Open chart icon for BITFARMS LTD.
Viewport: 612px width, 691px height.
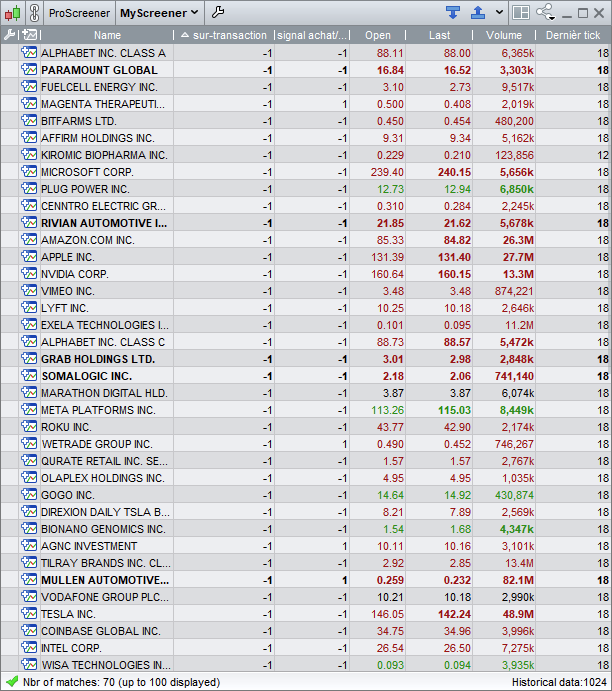coord(29,120)
